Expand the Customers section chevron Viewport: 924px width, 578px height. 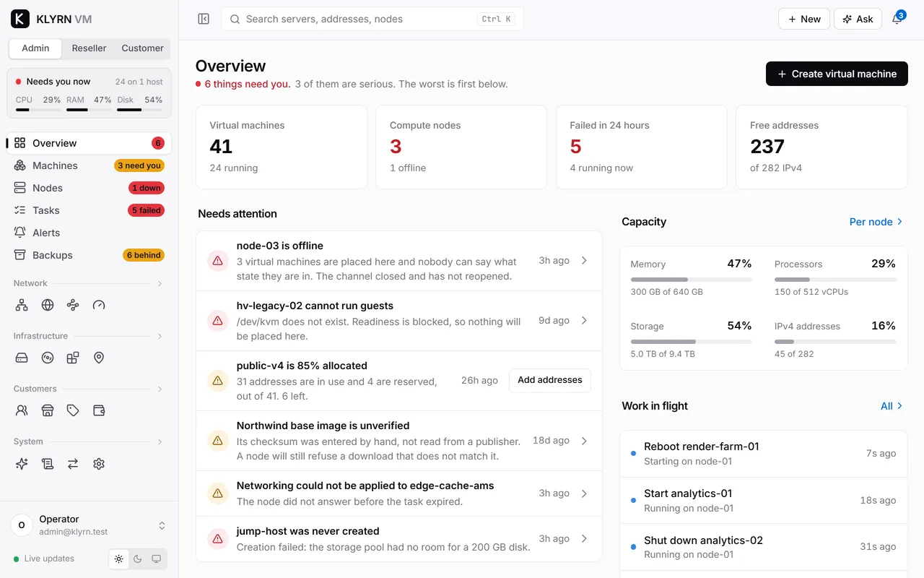pyautogui.click(x=160, y=389)
